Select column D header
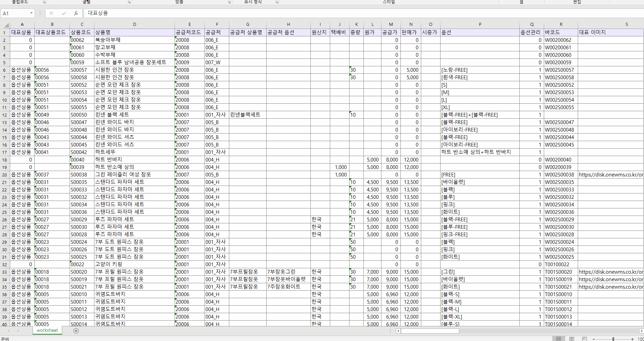 click(x=135, y=24)
